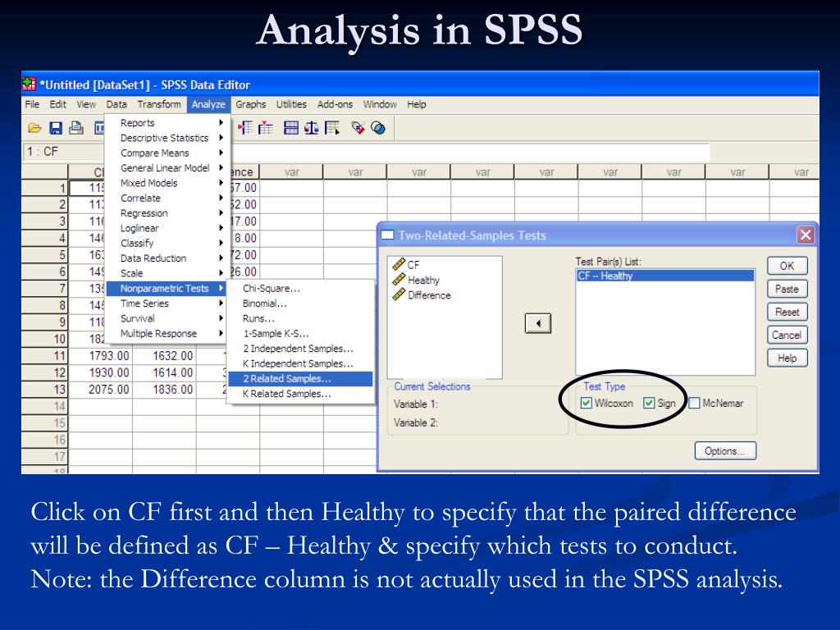
Task: Click the Weight Cases scales icon
Action: 311,128
